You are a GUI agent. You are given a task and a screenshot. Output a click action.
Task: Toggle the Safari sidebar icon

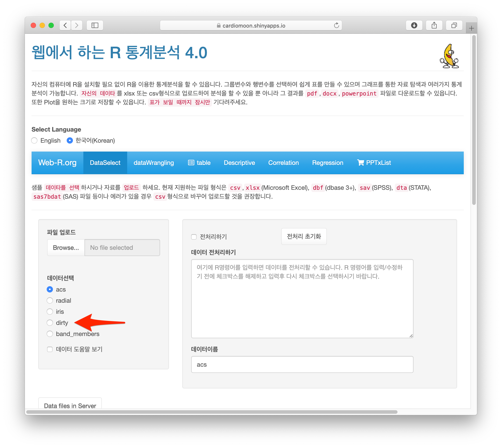pyautogui.click(x=95, y=25)
